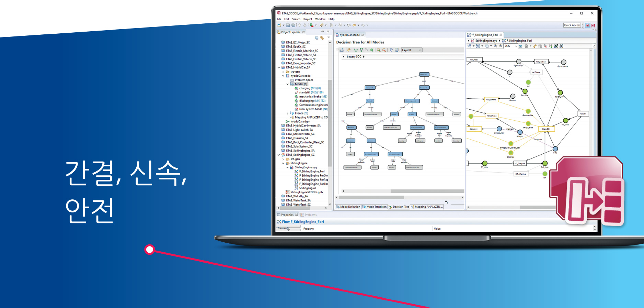Open the Window menu
The width and height of the screenshot is (644, 308).
pos(320,19)
